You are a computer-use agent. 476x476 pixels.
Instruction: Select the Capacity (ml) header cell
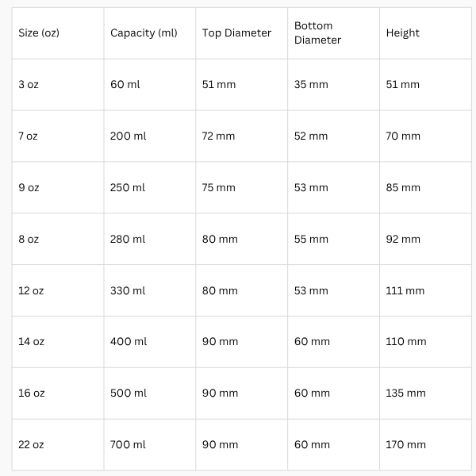coord(150,33)
